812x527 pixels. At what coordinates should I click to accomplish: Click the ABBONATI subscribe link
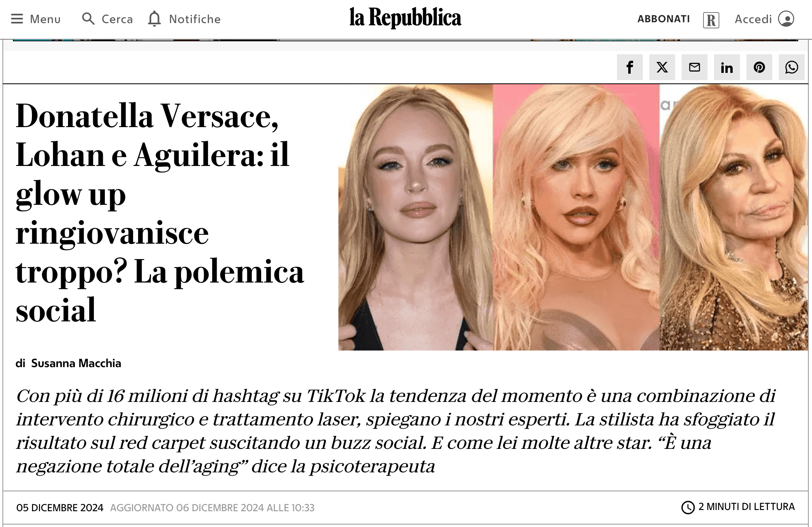point(663,19)
